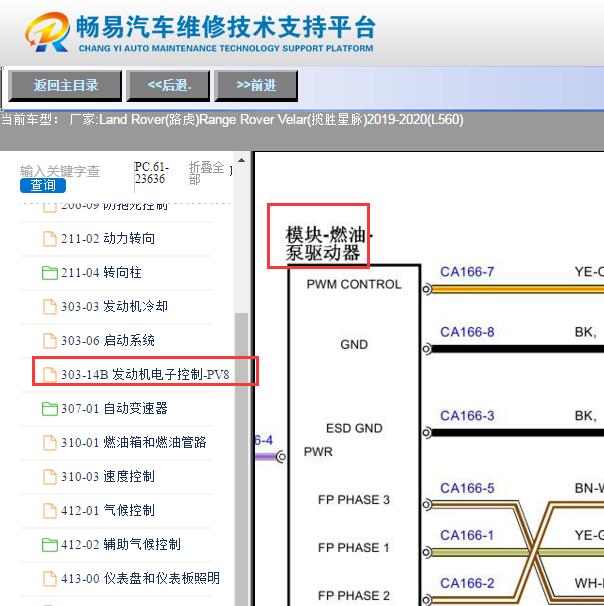Click the FP PHASE 3 pin label
Screen dimensions: 604x606
(354, 500)
